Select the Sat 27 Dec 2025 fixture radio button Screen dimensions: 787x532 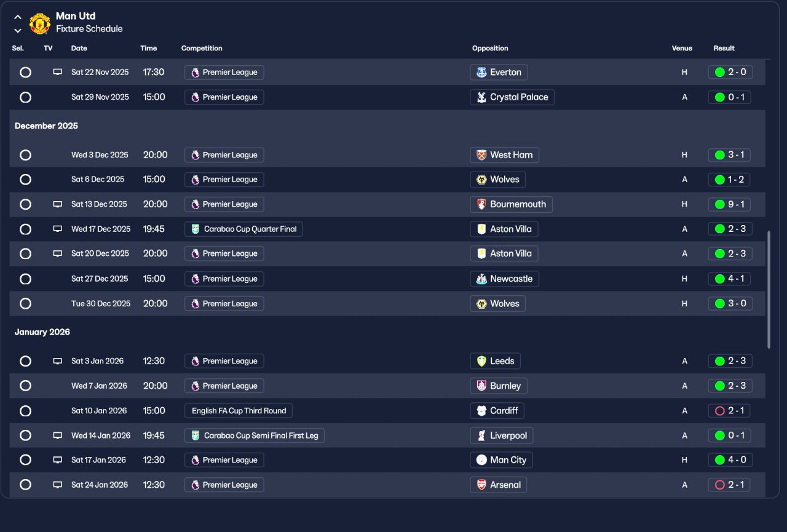click(x=25, y=279)
